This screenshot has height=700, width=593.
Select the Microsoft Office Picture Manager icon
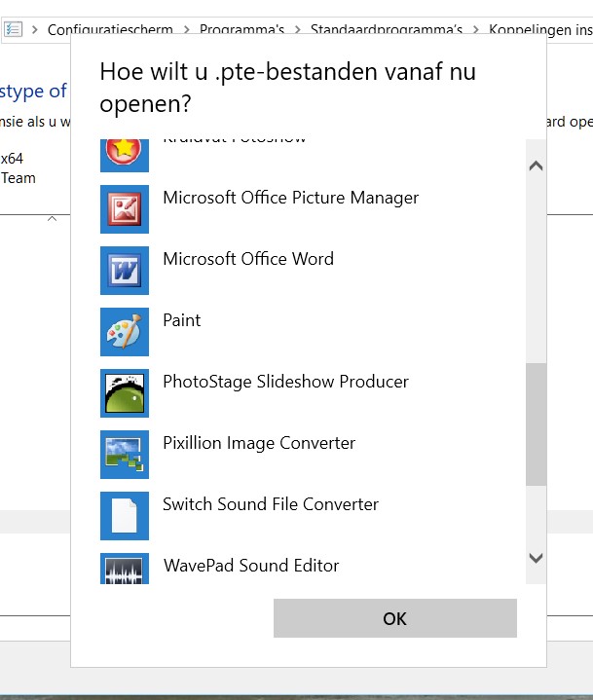tap(125, 209)
